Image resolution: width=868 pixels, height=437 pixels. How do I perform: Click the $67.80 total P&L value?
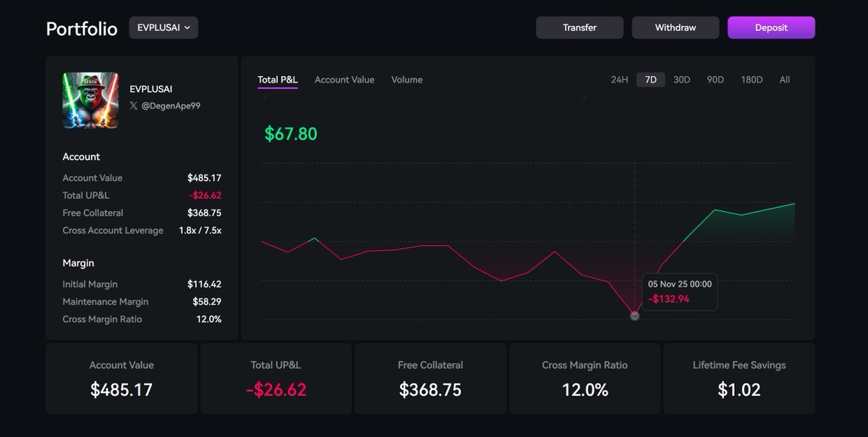(x=291, y=134)
